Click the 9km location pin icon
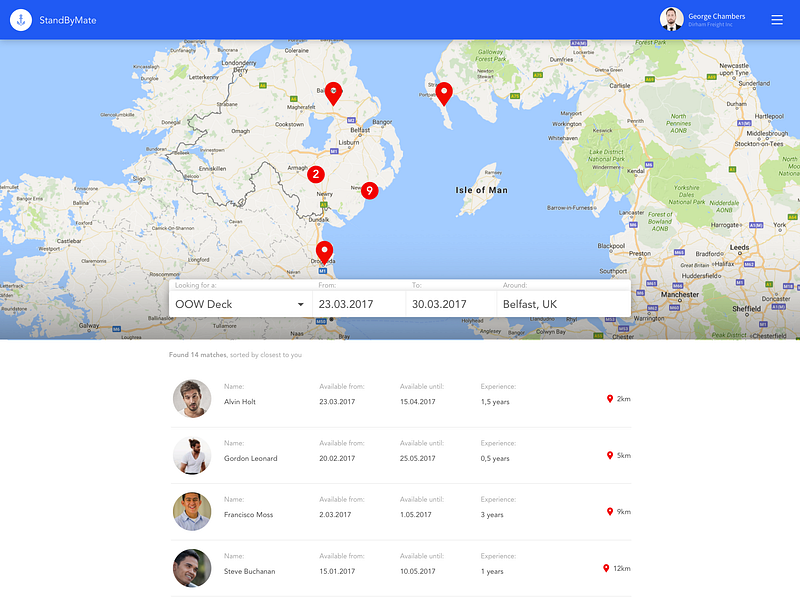Viewport: 800px width, 600px height. click(x=610, y=511)
